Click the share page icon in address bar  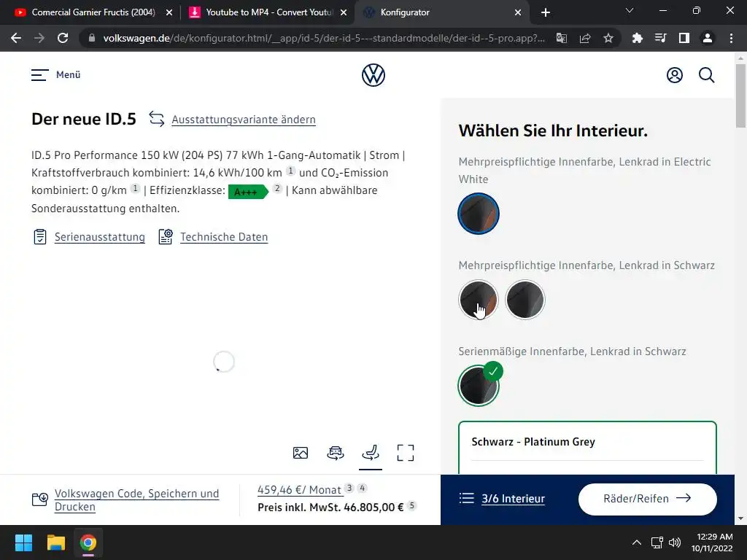(585, 38)
